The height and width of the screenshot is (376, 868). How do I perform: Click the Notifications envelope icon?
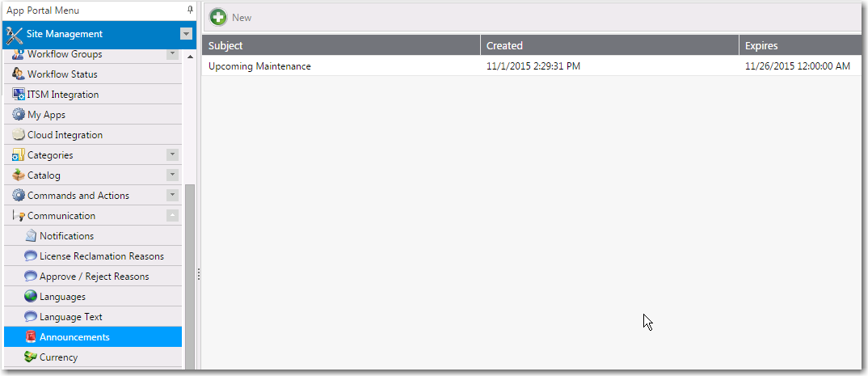point(31,236)
